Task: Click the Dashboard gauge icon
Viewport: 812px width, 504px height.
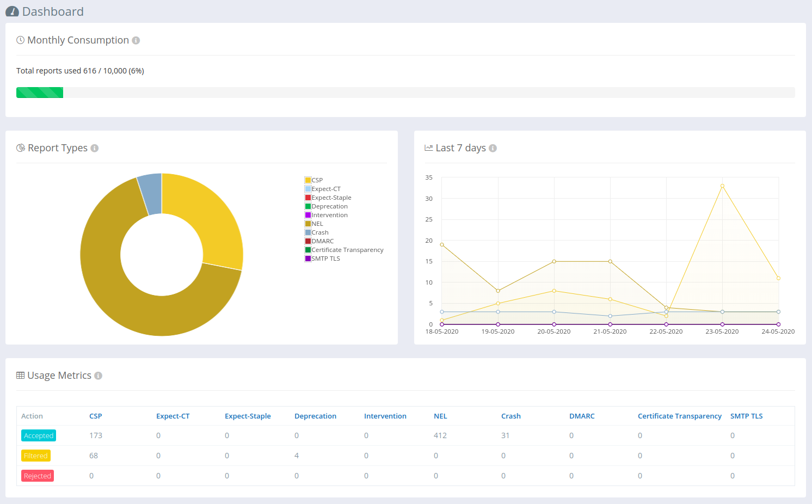Action: (12, 11)
